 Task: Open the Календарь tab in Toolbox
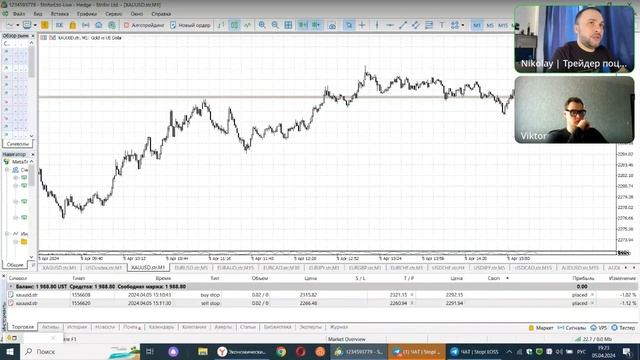(x=161, y=327)
